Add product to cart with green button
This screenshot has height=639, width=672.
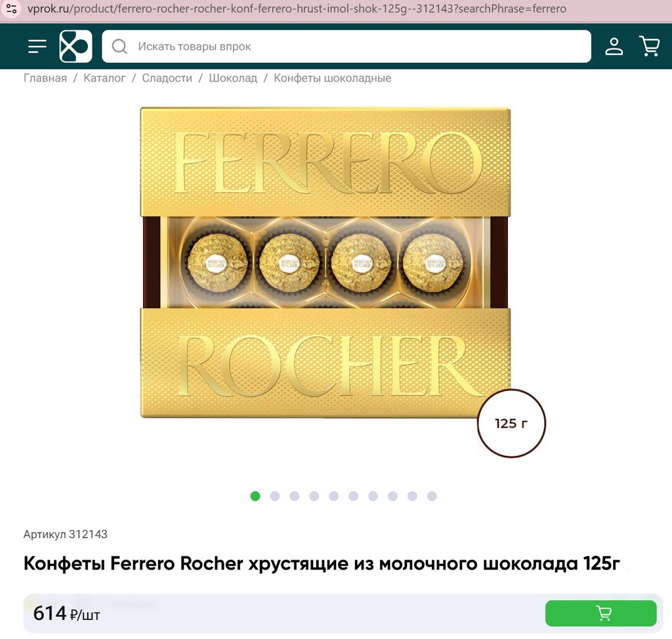pos(601,613)
